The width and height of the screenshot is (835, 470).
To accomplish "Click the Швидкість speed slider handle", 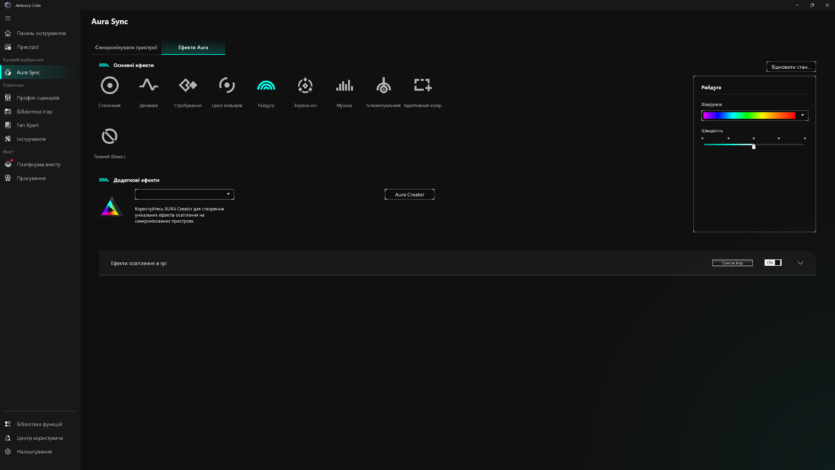I will pos(754,146).
